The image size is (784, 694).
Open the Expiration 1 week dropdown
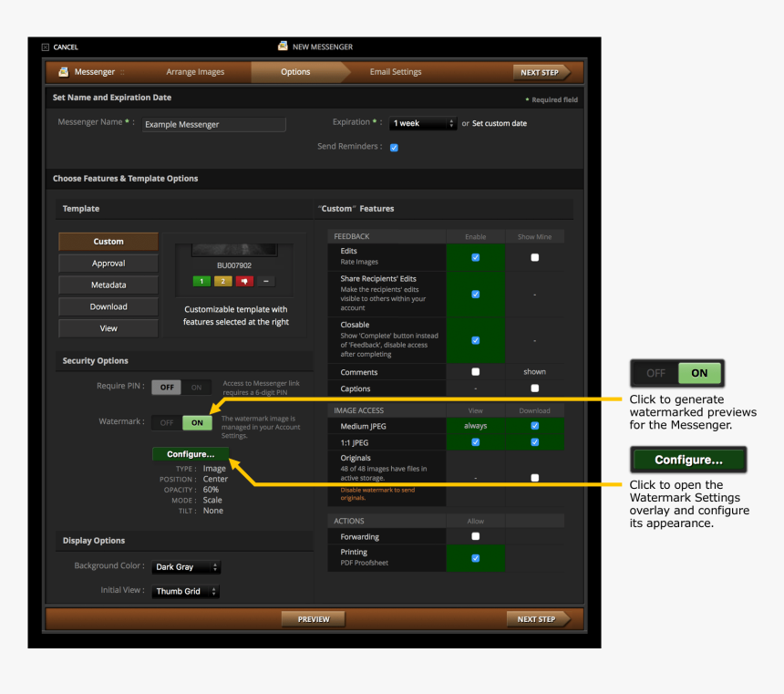tap(423, 124)
